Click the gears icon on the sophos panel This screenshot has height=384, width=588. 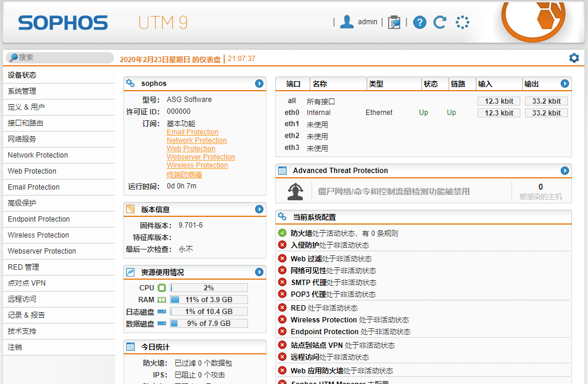point(131,84)
